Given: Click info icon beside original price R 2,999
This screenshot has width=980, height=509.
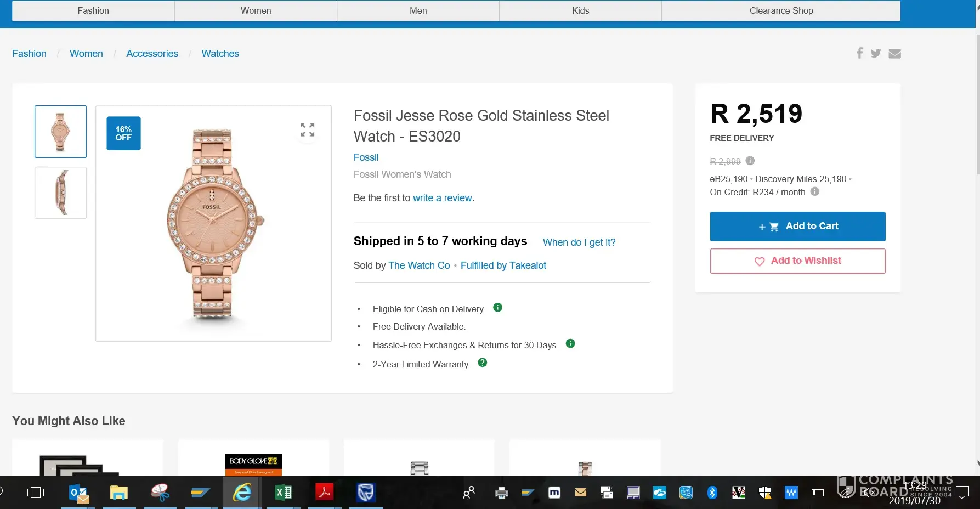Looking at the screenshot, I should pos(750,161).
